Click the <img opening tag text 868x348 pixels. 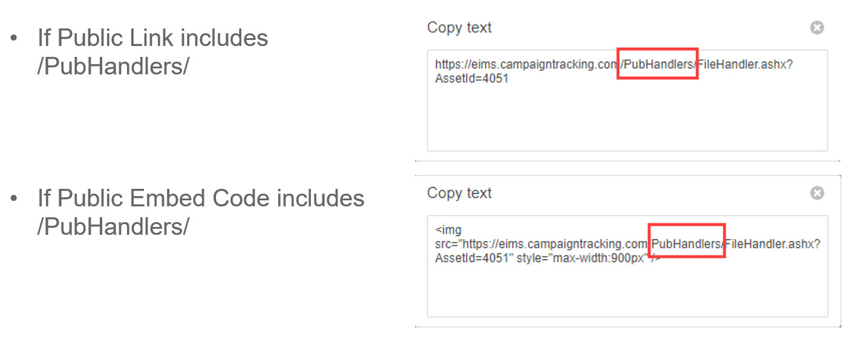[448, 231]
